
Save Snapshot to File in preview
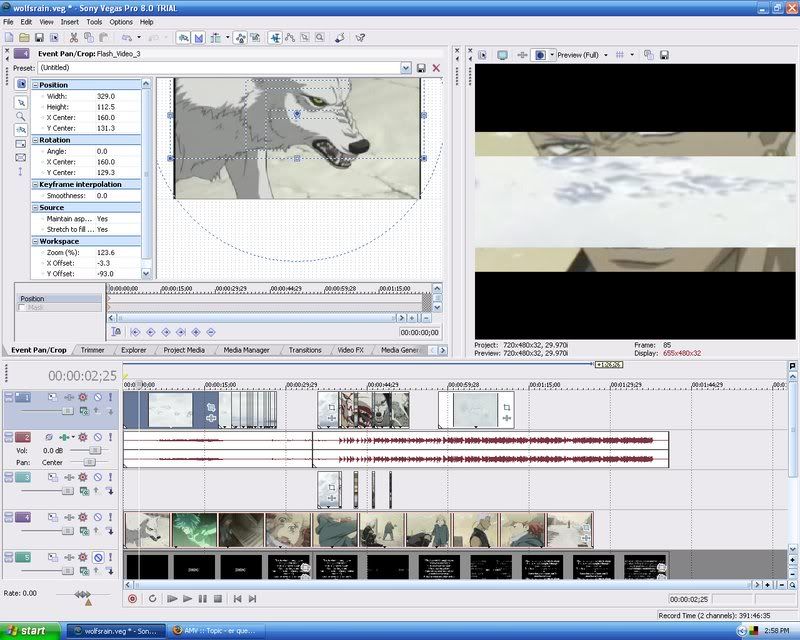point(664,55)
